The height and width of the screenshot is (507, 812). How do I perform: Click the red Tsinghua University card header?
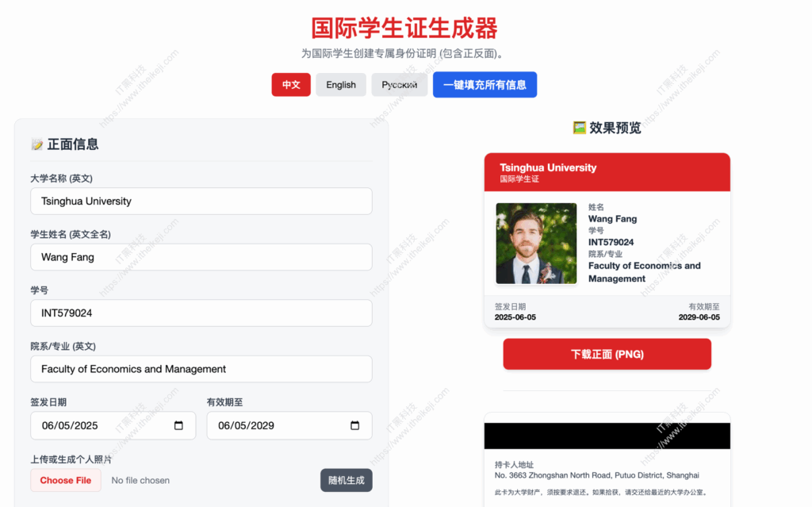click(x=607, y=171)
